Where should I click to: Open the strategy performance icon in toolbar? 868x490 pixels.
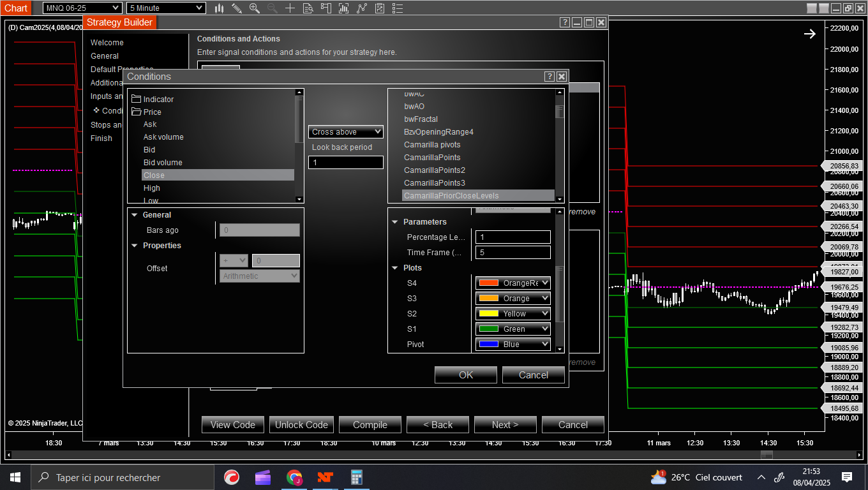(380, 8)
